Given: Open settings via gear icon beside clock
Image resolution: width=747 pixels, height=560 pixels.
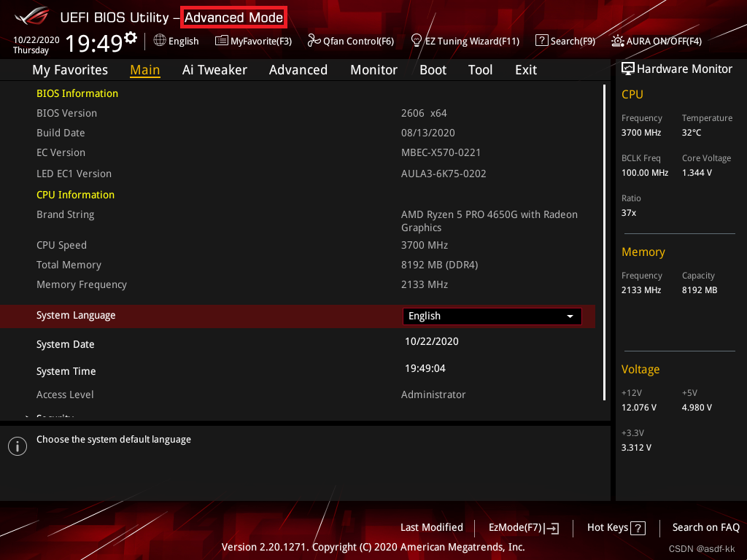Looking at the screenshot, I should click(x=131, y=37).
